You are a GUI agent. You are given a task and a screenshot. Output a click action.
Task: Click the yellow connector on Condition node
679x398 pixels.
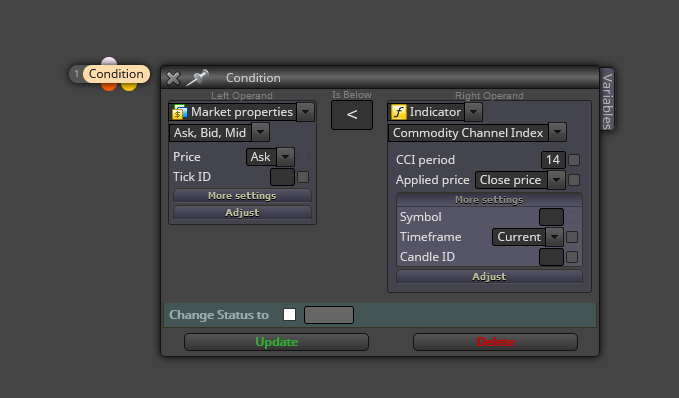(129, 86)
